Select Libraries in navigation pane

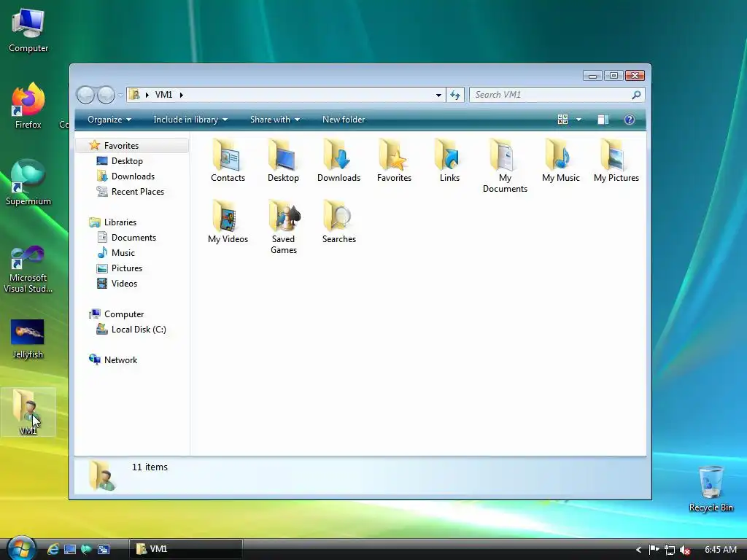[120, 222]
